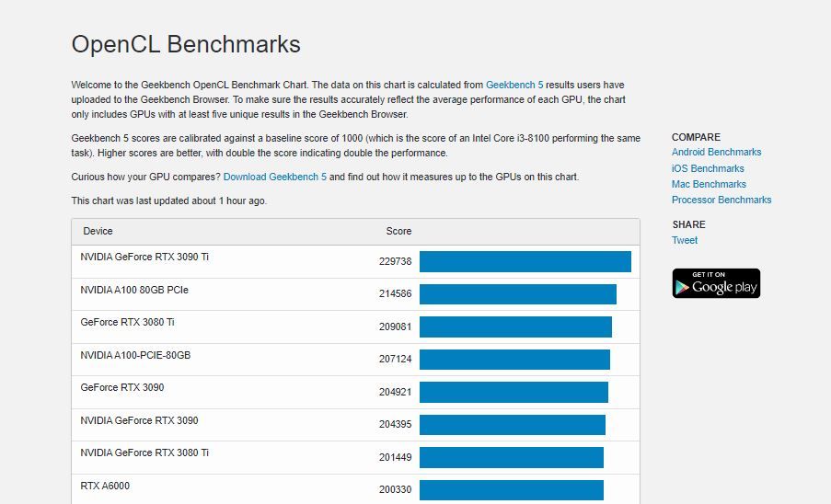Select GeForce RTX 3080 Ti device entry
The height and width of the screenshot is (504, 831).
(x=127, y=322)
